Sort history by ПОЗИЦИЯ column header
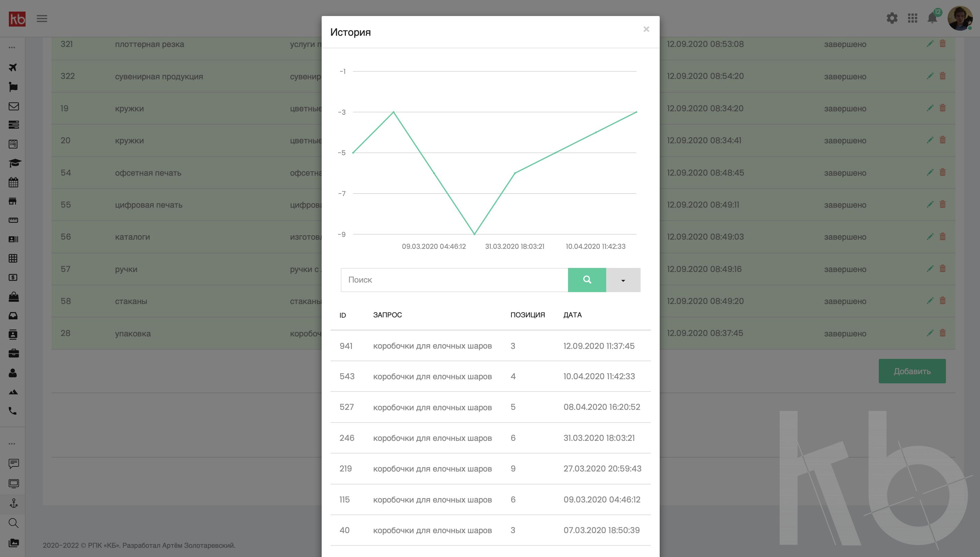 pos(527,315)
